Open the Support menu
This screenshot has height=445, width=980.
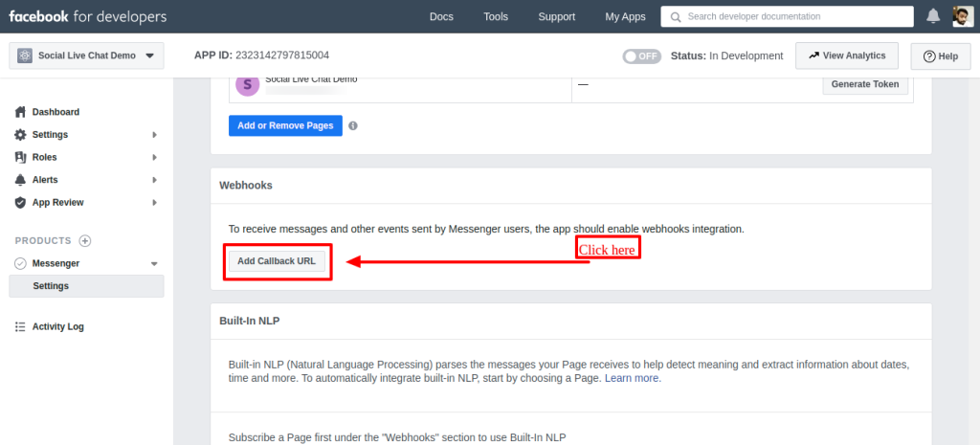tap(556, 17)
